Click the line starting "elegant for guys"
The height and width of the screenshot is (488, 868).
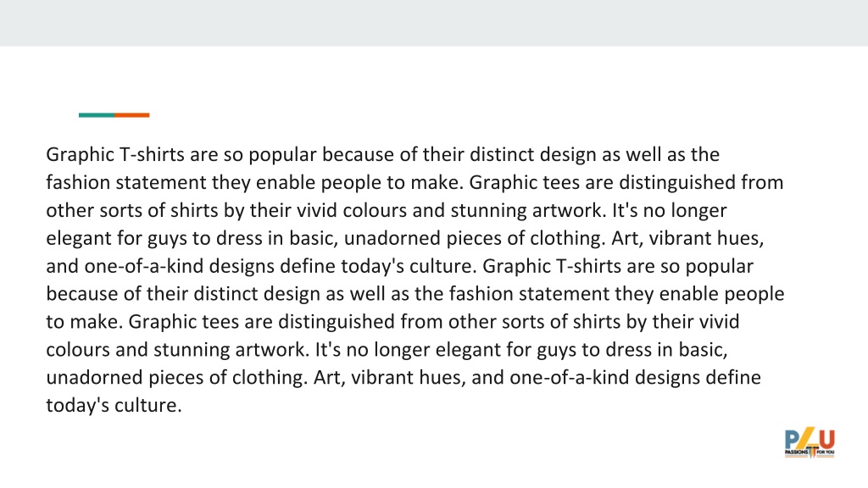[x=404, y=238]
